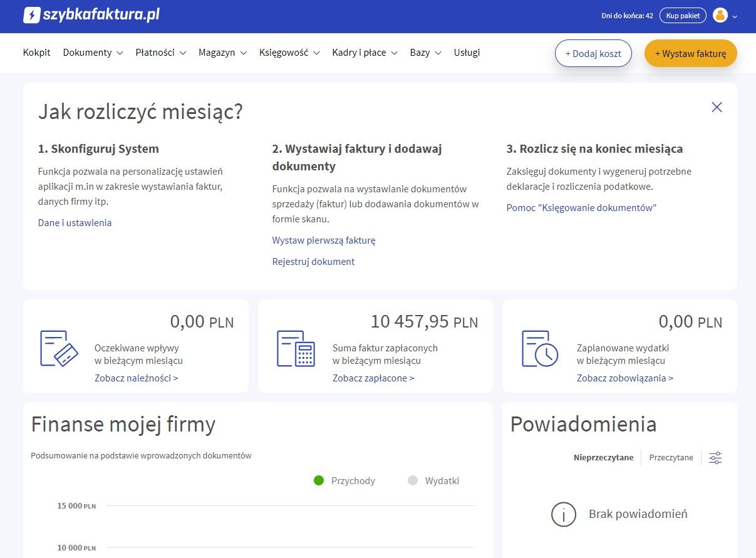Click the 10 000 PLN axis label
Image resolution: width=756 pixels, height=558 pixels.
pos(76,548)
